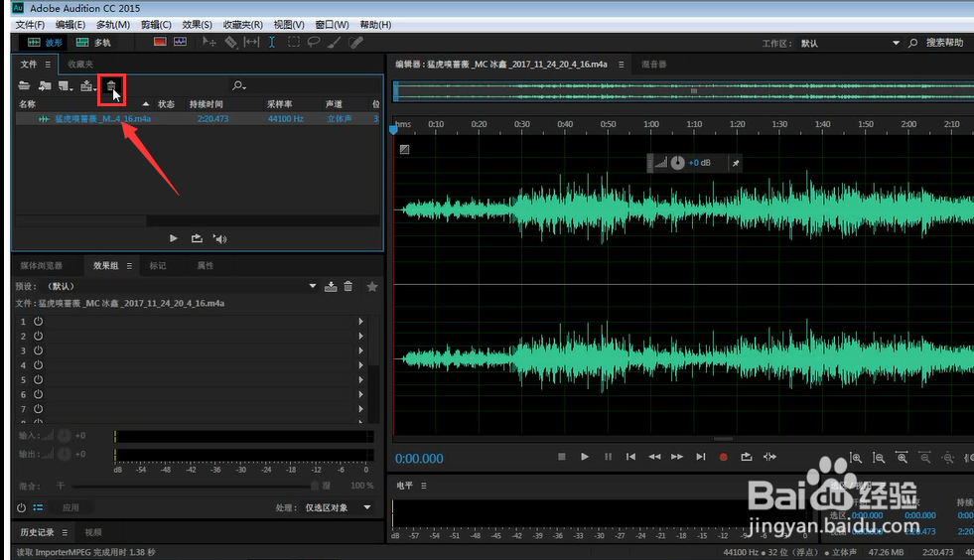The image size is (974, 560).
Task: Open the editor panel menu icon
Action: click(622, 64)
